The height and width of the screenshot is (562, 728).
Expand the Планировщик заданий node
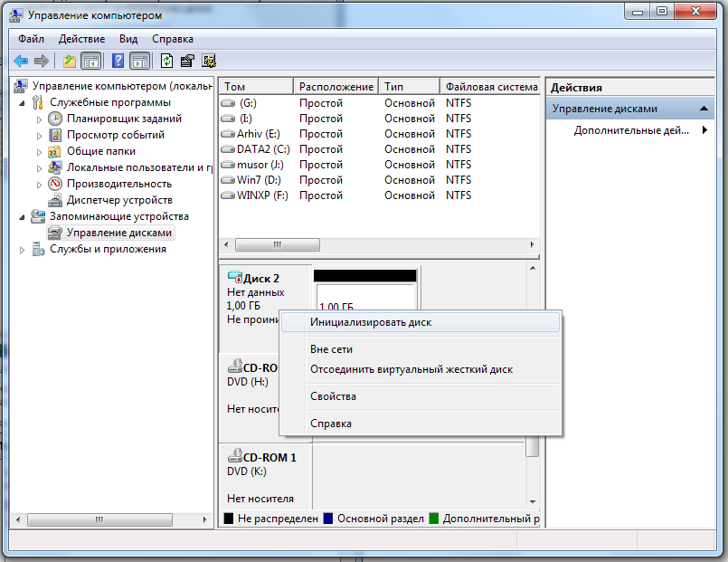(40, 119)
